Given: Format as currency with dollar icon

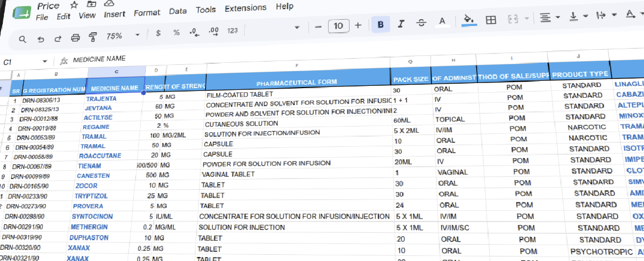Looking at the screenshot, I should click(158, 33).
